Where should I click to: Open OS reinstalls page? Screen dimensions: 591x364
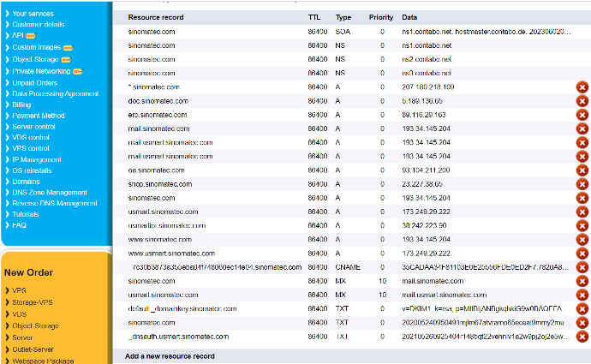(x=32, y=170)
